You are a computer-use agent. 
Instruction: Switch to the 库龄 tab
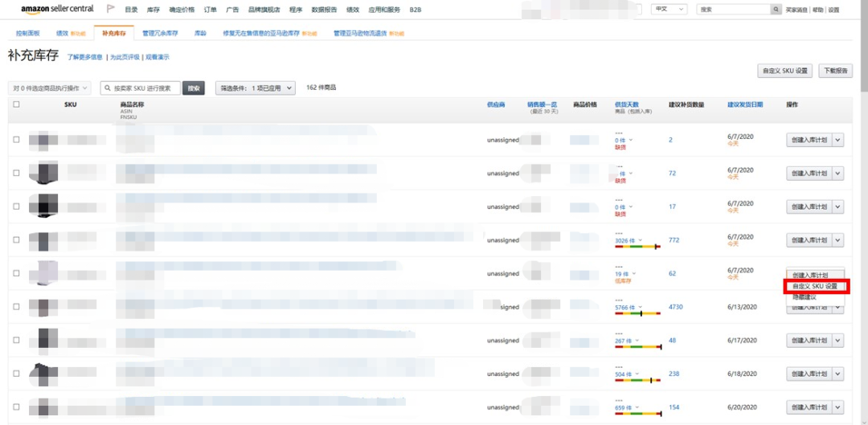click(200, 34)
